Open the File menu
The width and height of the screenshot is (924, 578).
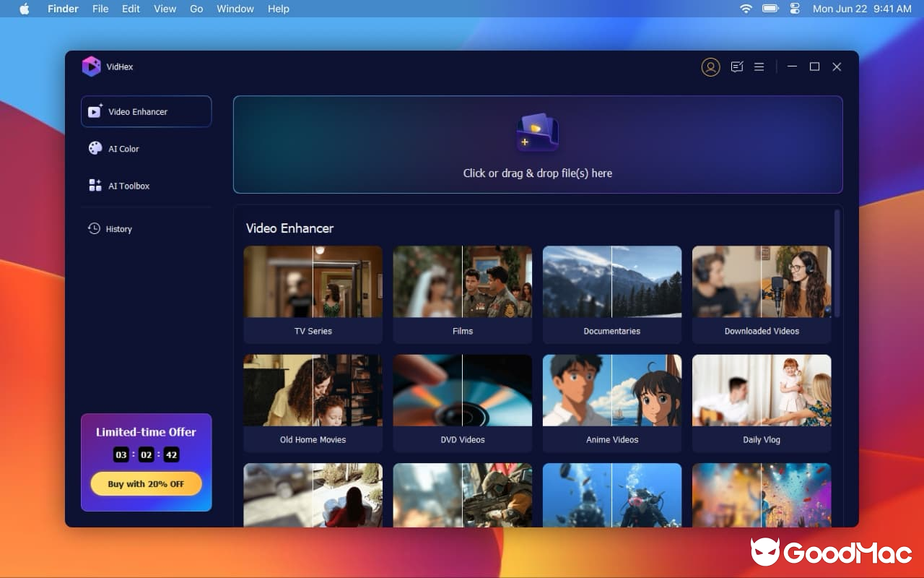coord(100,9)
